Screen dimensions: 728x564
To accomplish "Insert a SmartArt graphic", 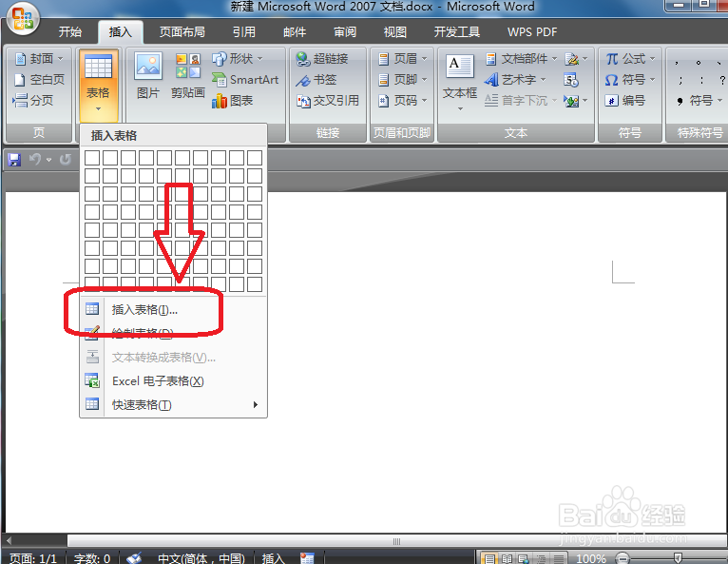I will (245, 80).
